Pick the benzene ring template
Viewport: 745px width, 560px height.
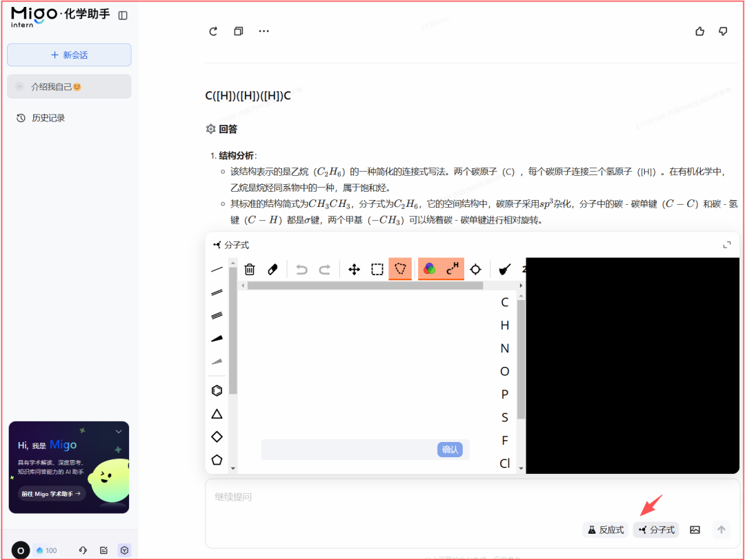(x=216, y=390)
